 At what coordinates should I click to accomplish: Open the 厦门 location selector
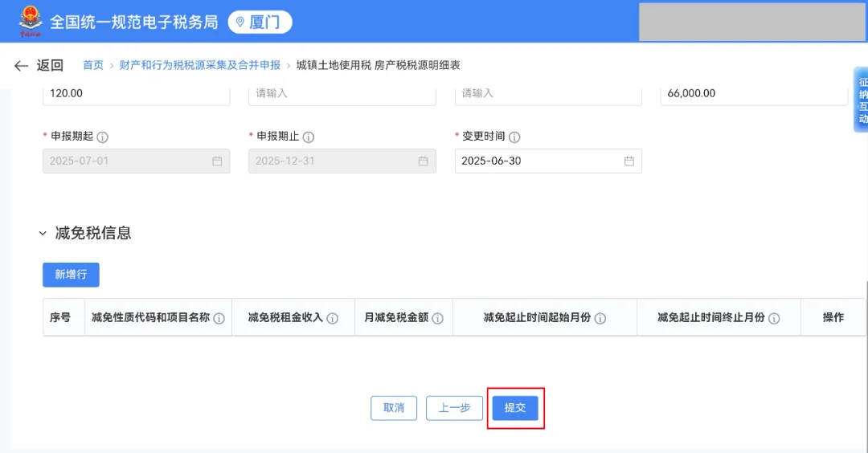click(260, 22)
